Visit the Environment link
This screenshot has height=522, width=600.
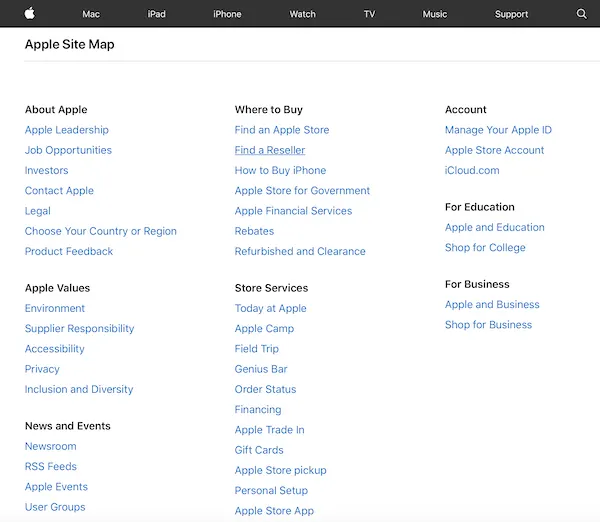tap(55, 308)
